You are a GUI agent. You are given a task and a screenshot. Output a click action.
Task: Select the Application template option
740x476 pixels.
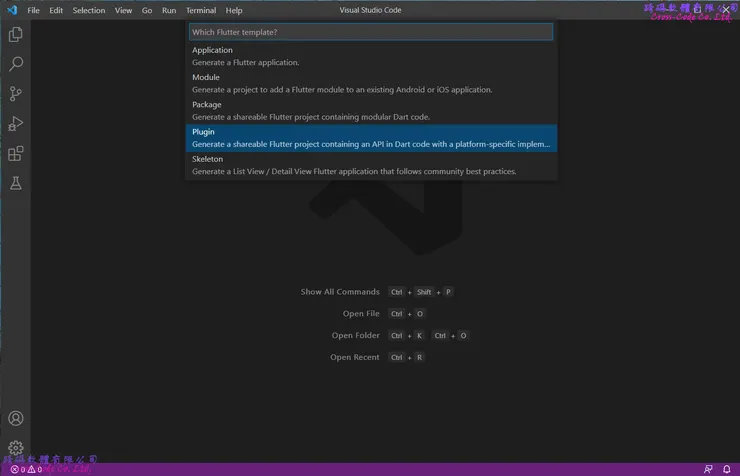click(371, 56)
